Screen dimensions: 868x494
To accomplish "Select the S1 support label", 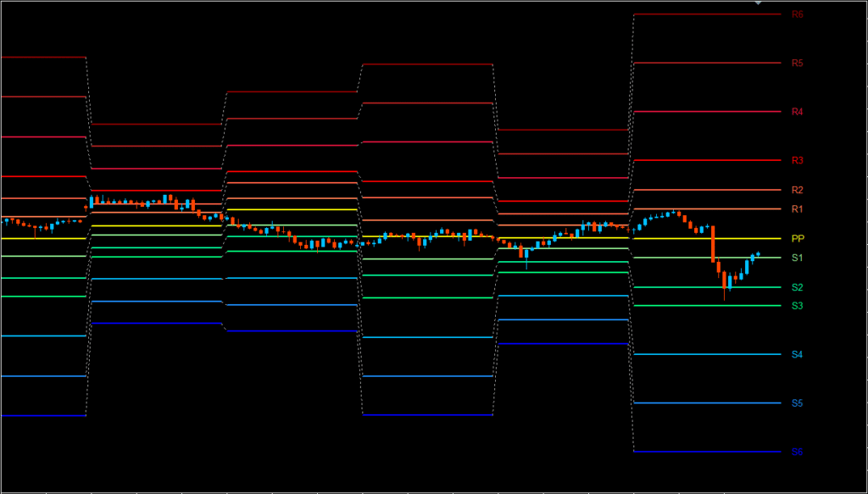I will [797, 258].
